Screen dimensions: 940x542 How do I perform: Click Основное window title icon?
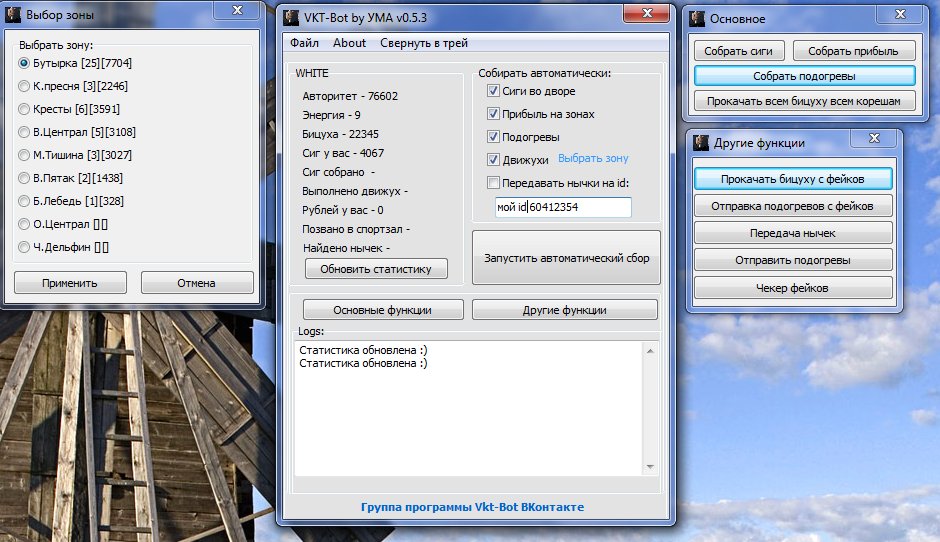point(698,19)
